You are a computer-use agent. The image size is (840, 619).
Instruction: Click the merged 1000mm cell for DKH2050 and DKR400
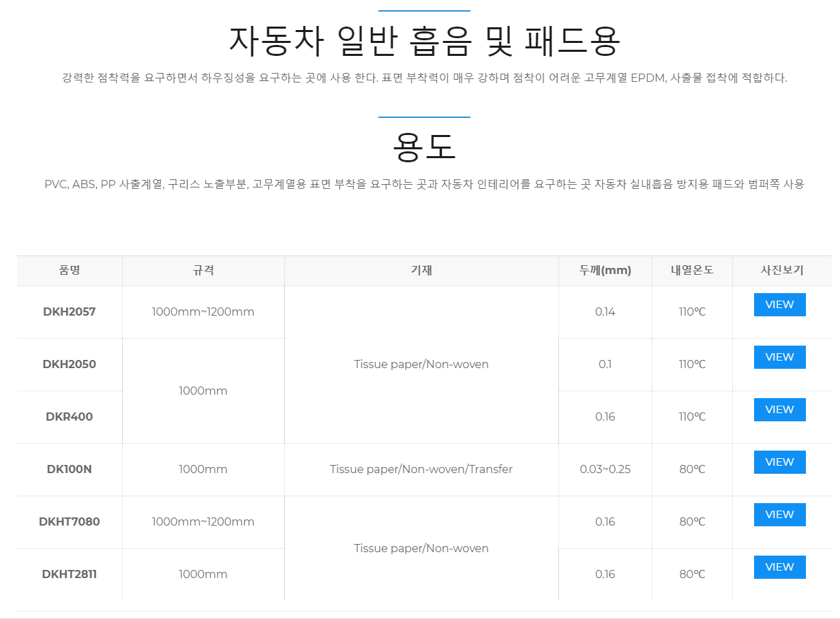[203, 391]
